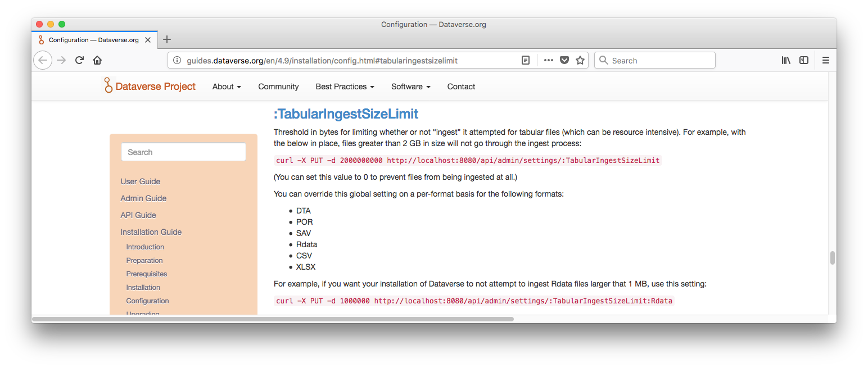Screen dimensions: 868x368
Task: Show site information icon in address bar
Action: [x=177, y=60]
